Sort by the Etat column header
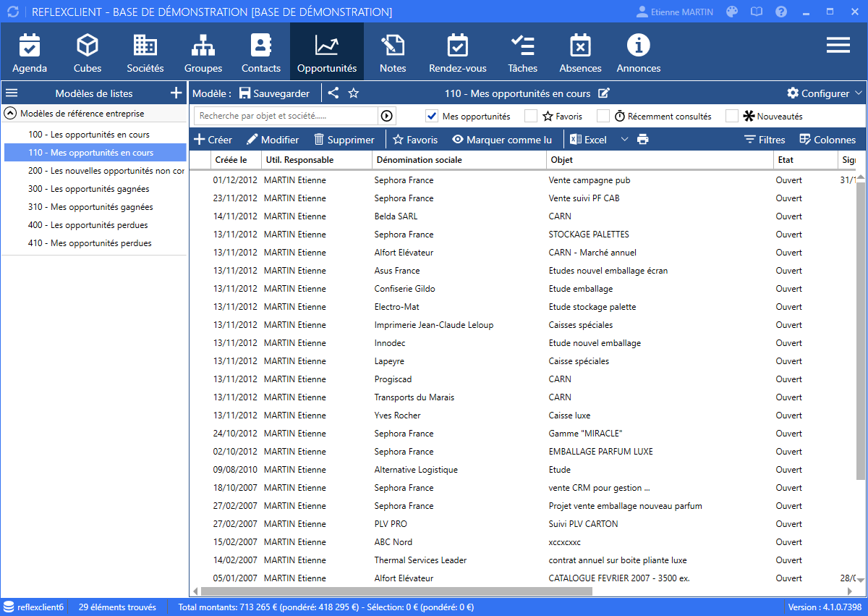 tap(805, 159)
